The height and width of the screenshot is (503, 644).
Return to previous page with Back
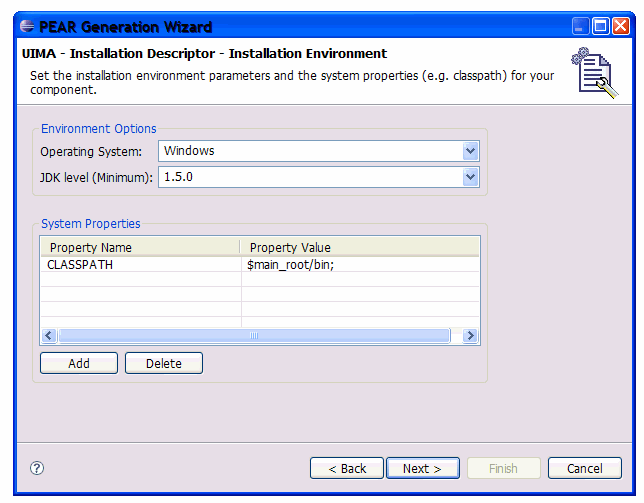347,468
